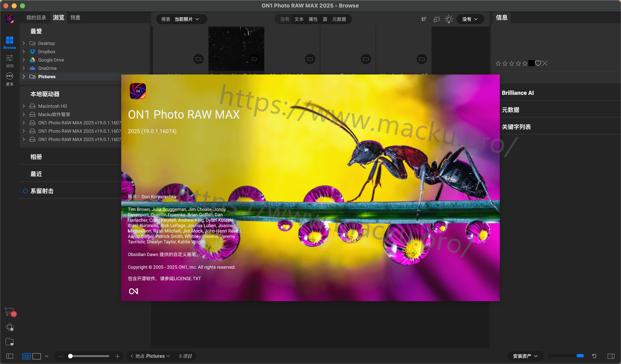Expand the Pictures folder arrow

coord(24,77)
